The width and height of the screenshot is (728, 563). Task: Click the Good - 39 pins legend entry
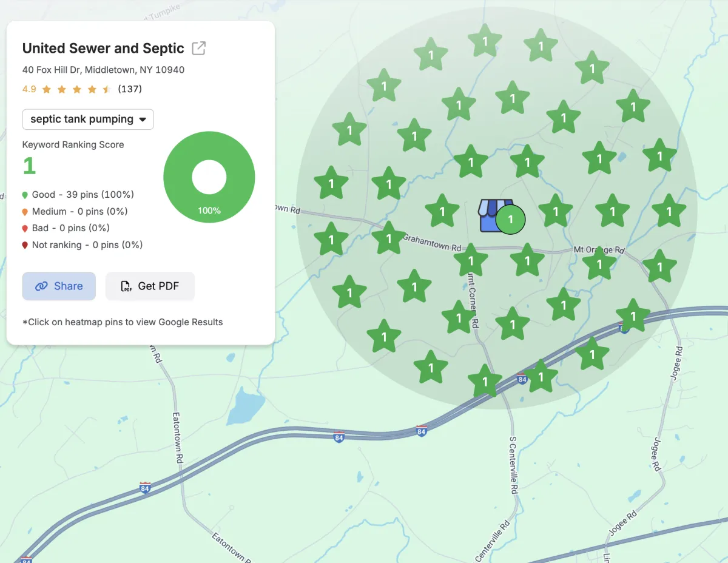click(78, 195)
